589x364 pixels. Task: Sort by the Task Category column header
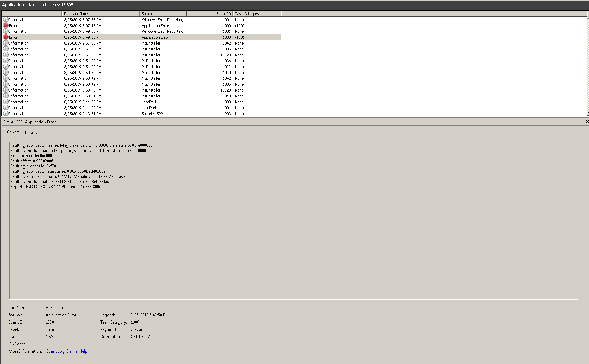pyautogui.click(x=257, y=14)
